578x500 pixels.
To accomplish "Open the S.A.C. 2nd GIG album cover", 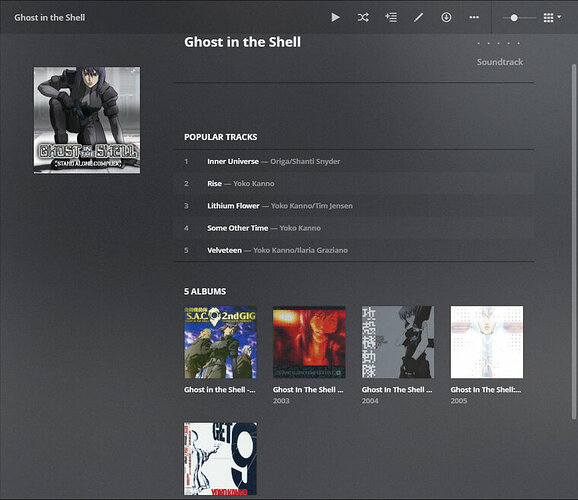I will click(x=220, y=342).
